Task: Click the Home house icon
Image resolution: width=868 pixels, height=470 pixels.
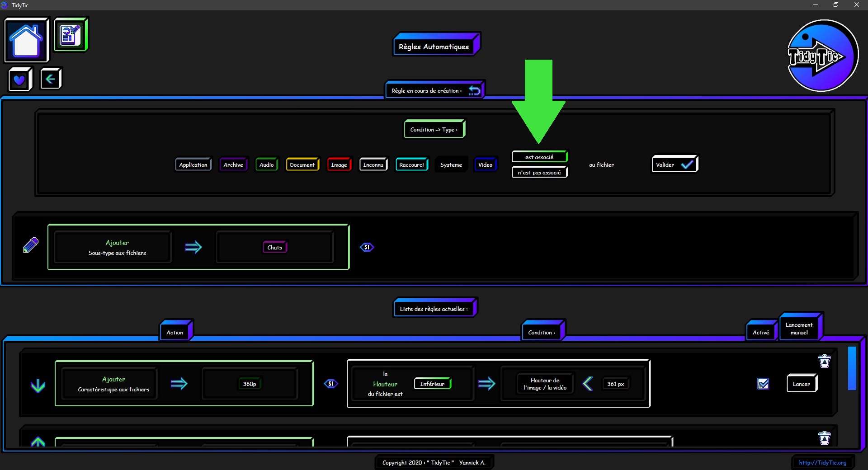Action: click(x=26, y=40)
